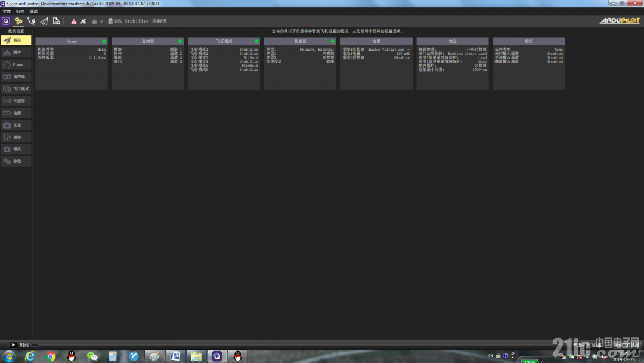
Task: Click the ArduPilot logo
Action: tap(620, 20)
